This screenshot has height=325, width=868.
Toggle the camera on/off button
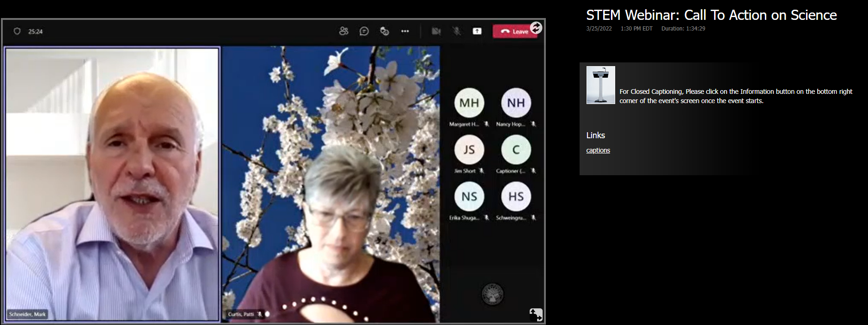436,31
